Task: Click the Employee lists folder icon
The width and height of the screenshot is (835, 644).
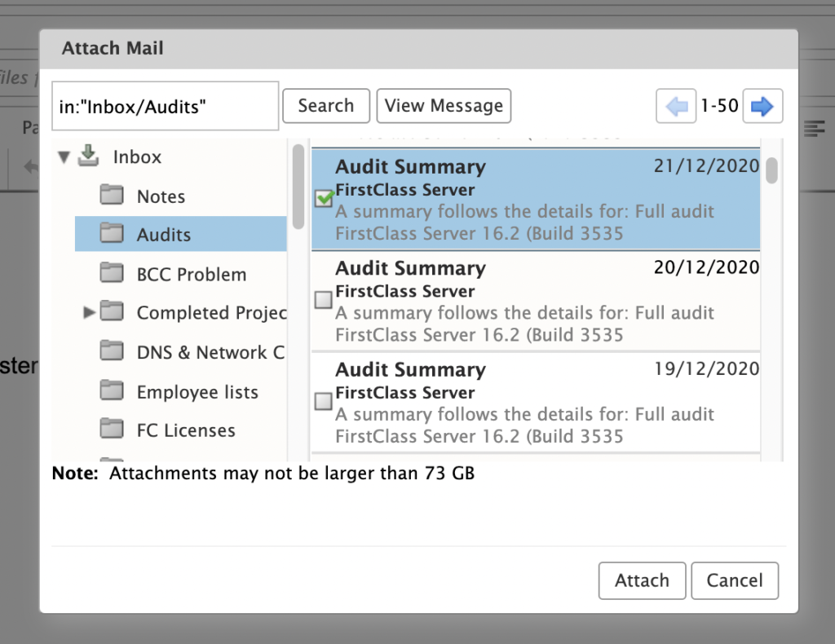Action: coord(112,390)
